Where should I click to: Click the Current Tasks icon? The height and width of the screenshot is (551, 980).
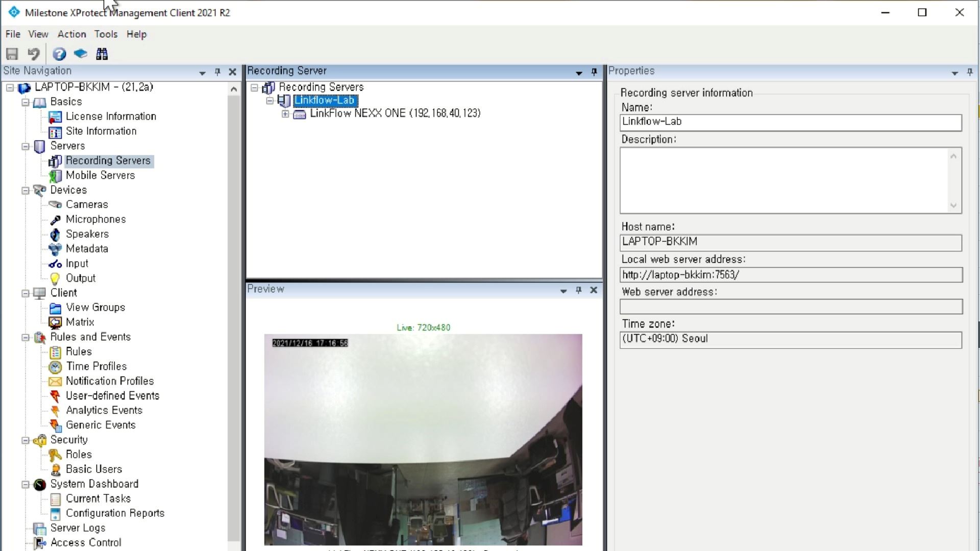tap(55, 499)
